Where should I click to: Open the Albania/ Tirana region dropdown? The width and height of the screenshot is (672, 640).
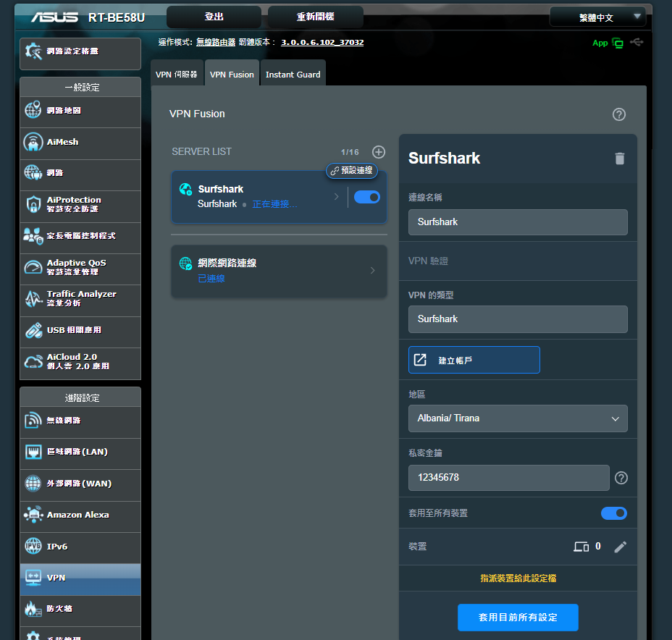518,418
